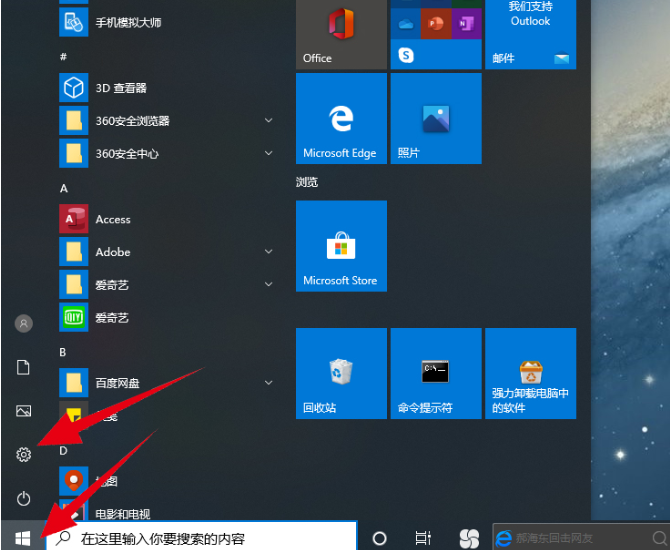This screenshot has height=550, width=670.
Task: Open the Microsoft Store tile
Action: (341, 246)
